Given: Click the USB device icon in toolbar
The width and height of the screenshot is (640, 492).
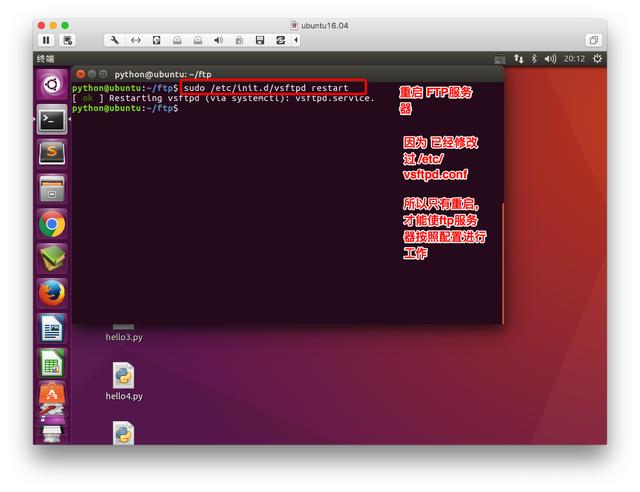Looking at the screenshot, I should point(239,40).
